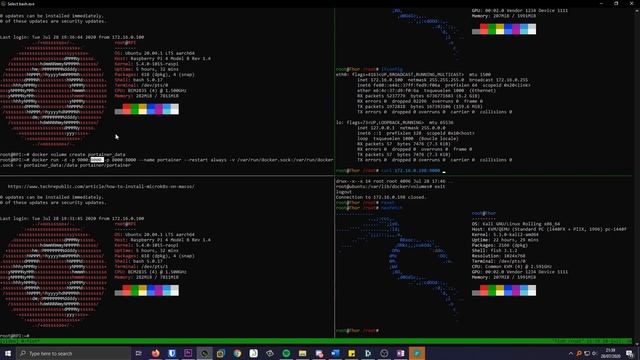Open network status in system tray
640x360 pixels.
point(587,353)
